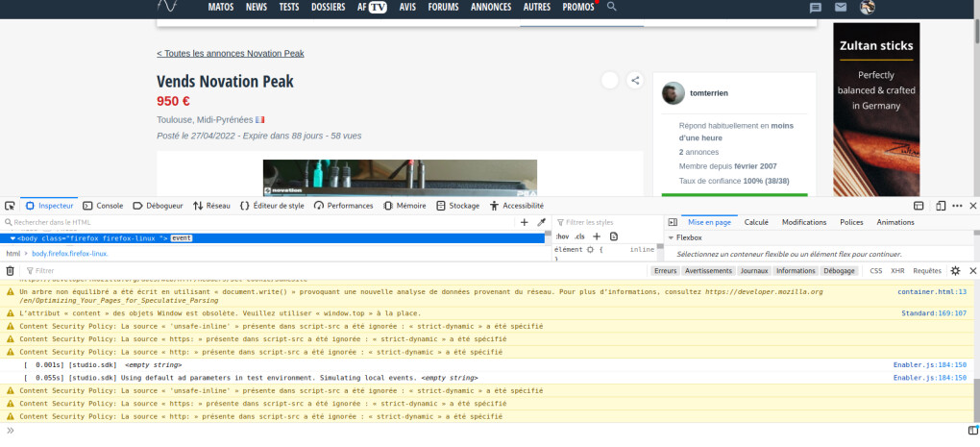Viewport: 980px width, 447px height.
Task: Open the Performances tab
Action: pyautogui.click(x=343, y=206)
